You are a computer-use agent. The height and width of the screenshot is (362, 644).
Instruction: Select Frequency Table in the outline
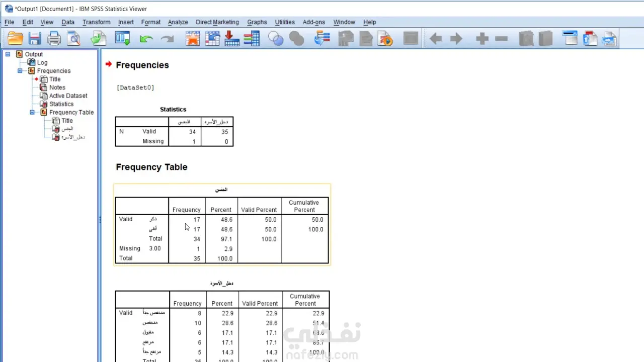pyautogui.click(x=71, y=113)
